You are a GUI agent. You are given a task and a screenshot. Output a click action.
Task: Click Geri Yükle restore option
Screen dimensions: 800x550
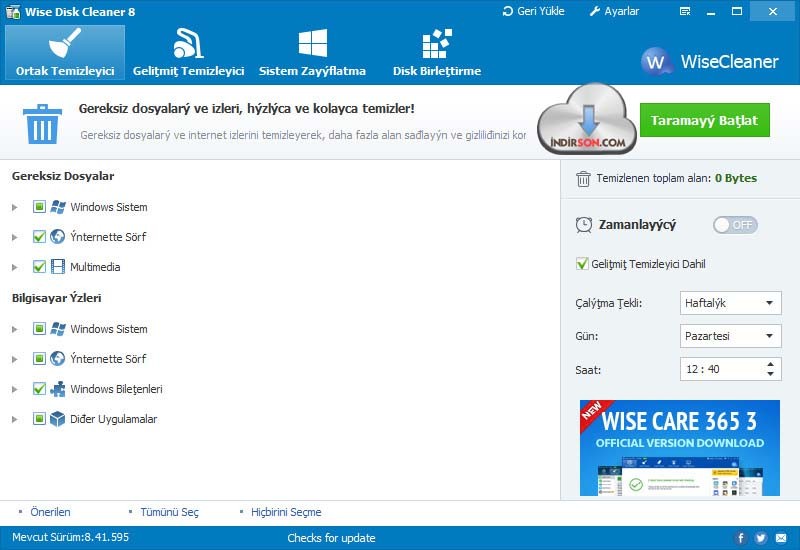tap(534, 11)
